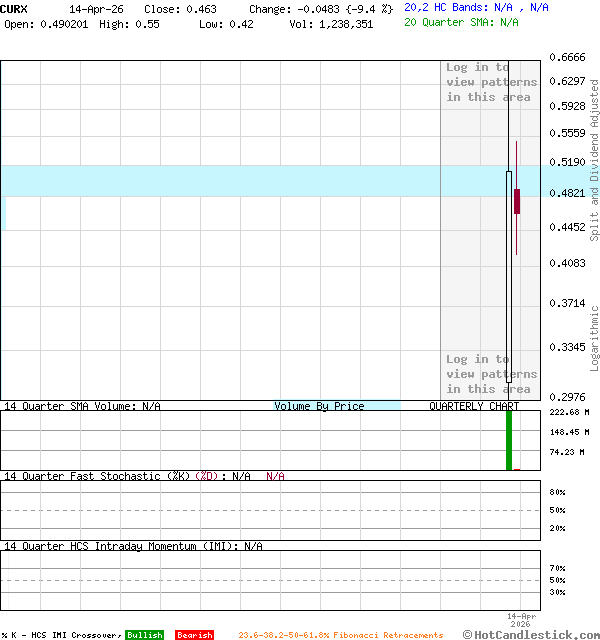
Task: Click the green Bullish legend badge
Action: pyautogui.click(x=144, y=635)
